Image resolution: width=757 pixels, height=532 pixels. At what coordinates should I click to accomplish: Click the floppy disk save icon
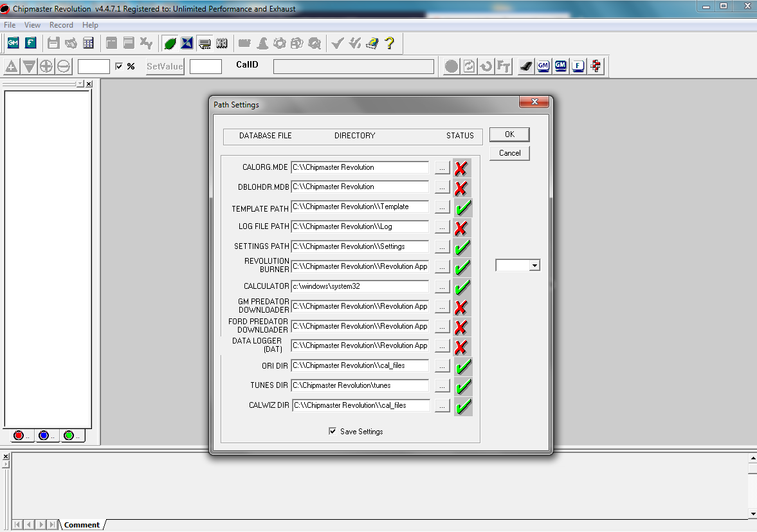[53, 43]
